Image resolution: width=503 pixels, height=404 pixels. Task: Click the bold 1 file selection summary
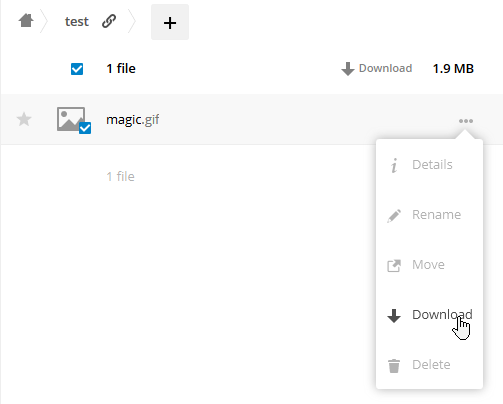[x=121, y=69]
